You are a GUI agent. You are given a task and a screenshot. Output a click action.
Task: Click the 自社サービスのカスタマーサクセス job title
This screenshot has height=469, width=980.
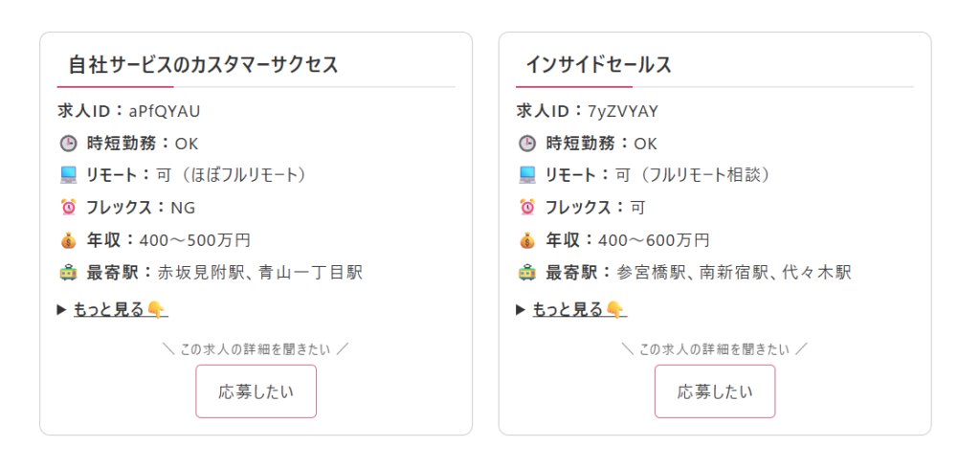point(203,65)
